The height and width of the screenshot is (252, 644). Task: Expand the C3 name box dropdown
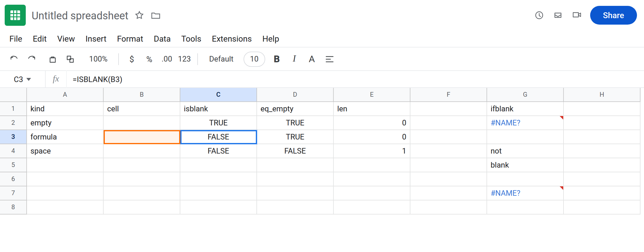pos(29,79)
